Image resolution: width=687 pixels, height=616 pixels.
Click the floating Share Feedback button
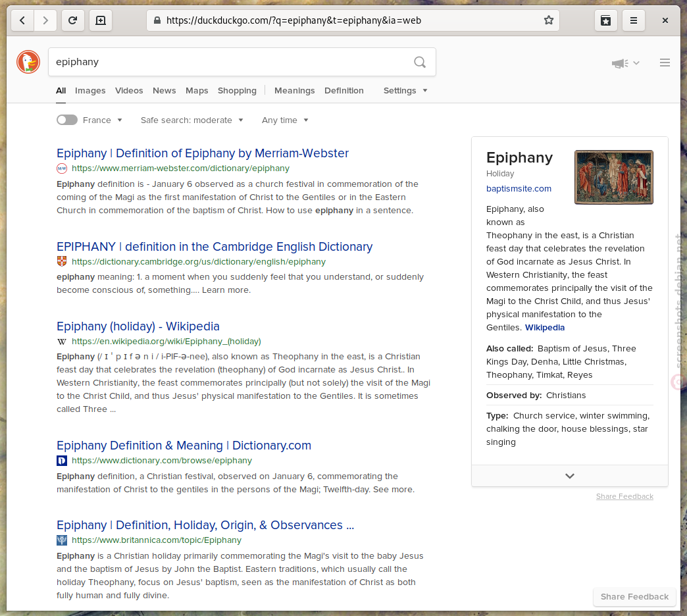[634, 597]
